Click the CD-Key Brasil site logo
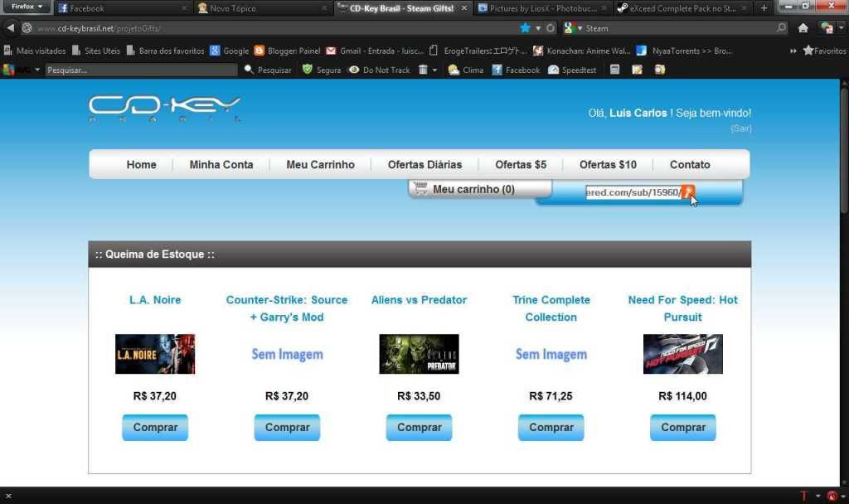Image resolution: width=849 pixels, height=504 pixels. (x=165, y=109)
